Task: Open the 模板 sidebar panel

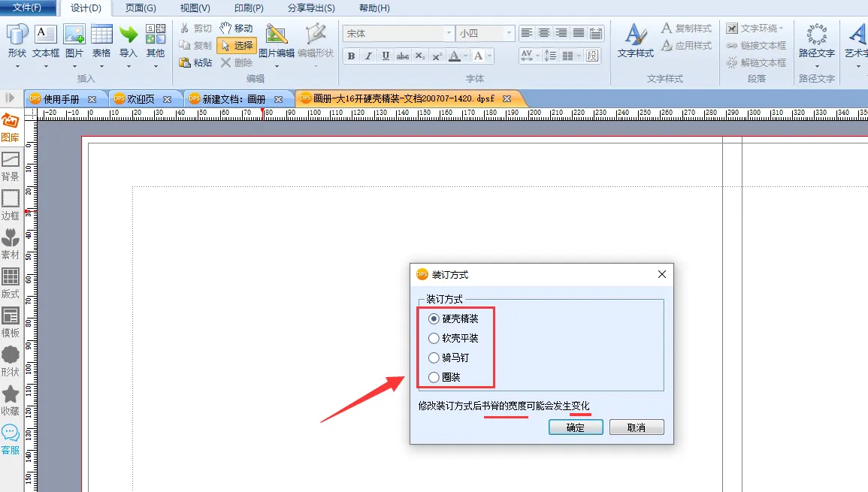Action: 10,323
